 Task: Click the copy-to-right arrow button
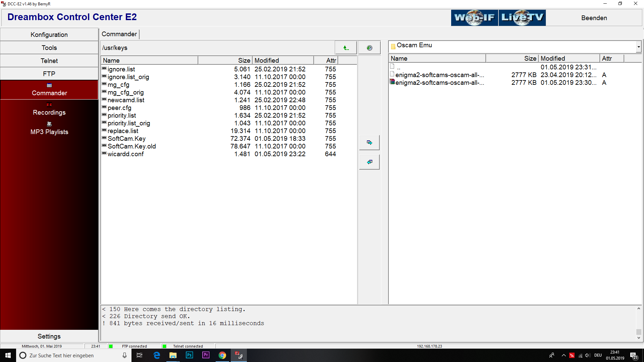pos(369,143)
